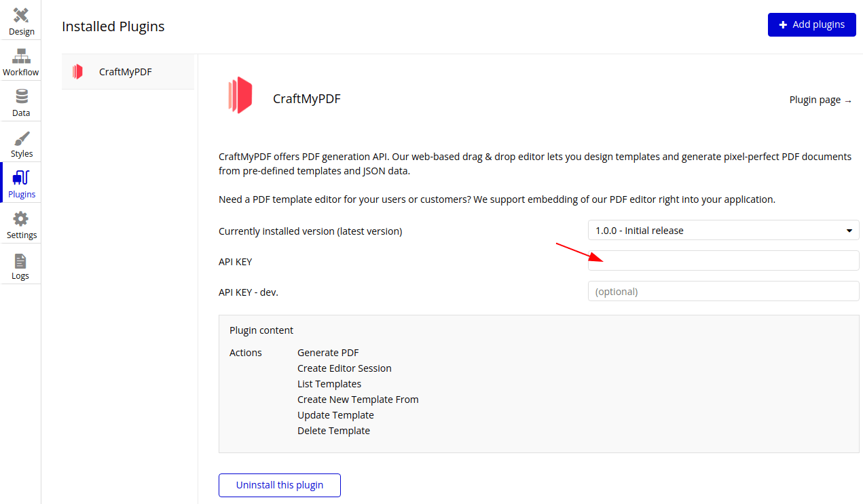Click the 'Plugin content' heading
The height and width of the screenshot is (504, 863).
pos(261,330)
